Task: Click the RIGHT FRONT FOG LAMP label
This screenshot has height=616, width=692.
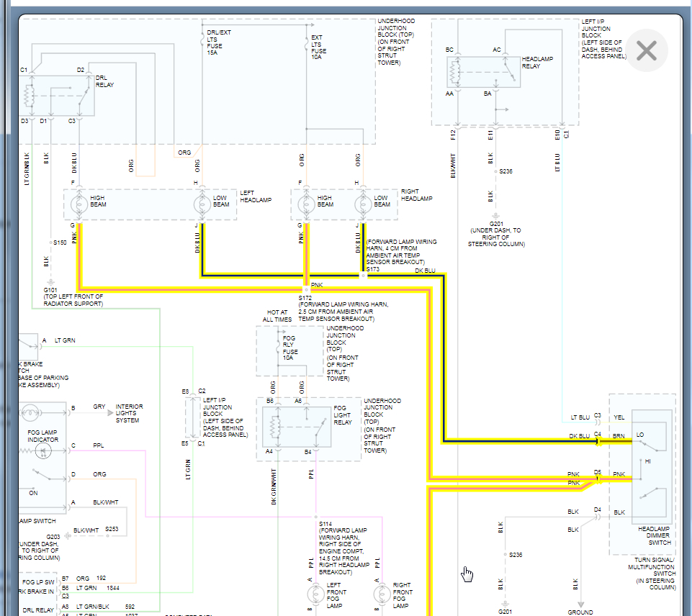Action: [x=403, y=595]
